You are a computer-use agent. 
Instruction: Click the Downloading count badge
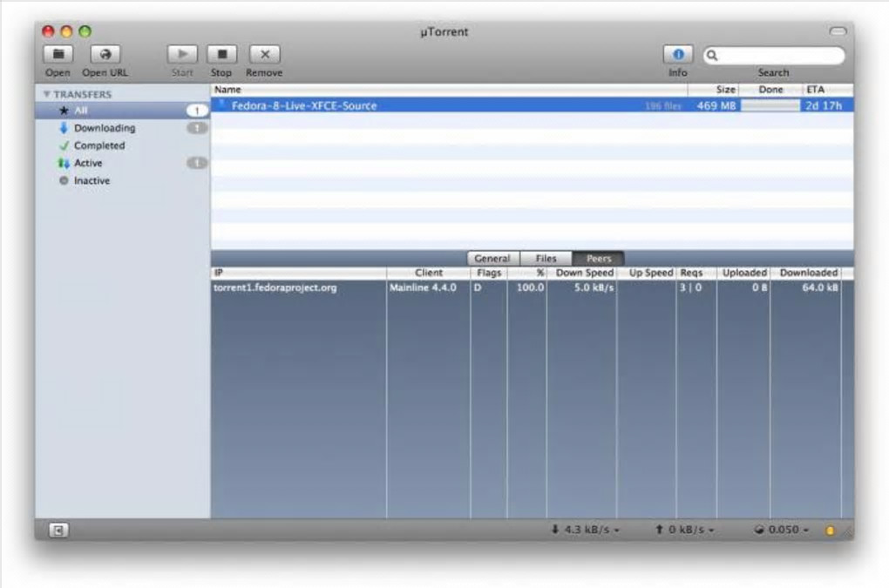(197, 128)
